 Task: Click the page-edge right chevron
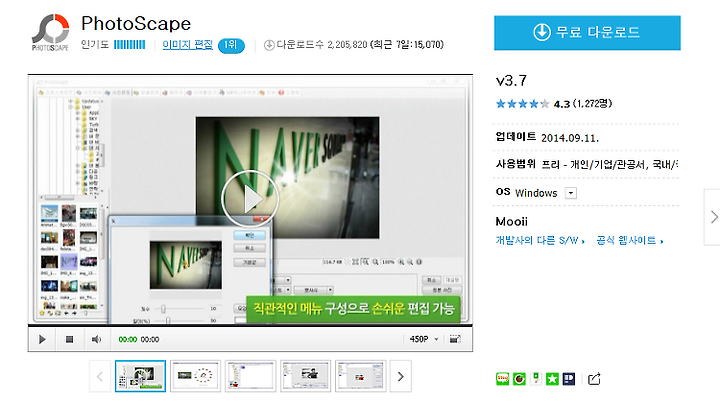(x=714, y=217)
